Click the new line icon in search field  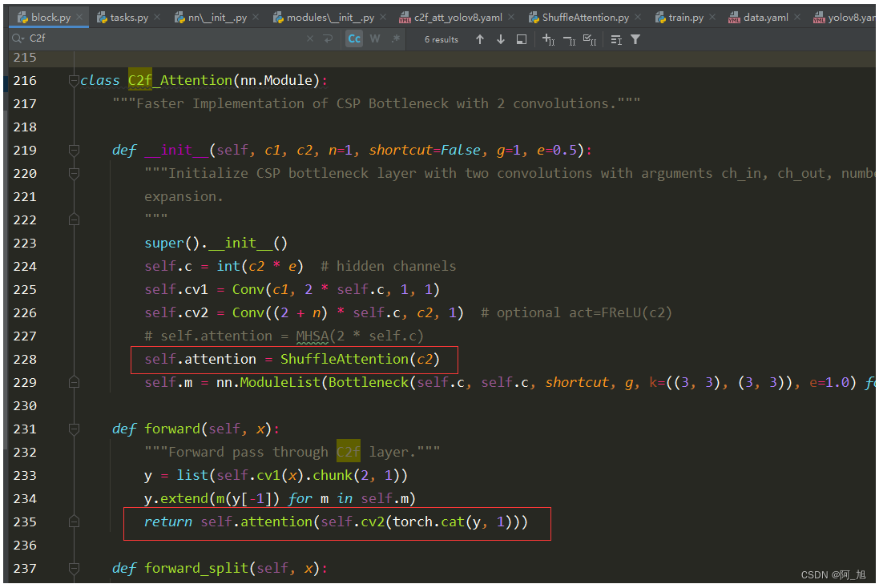tap(328, 39)
